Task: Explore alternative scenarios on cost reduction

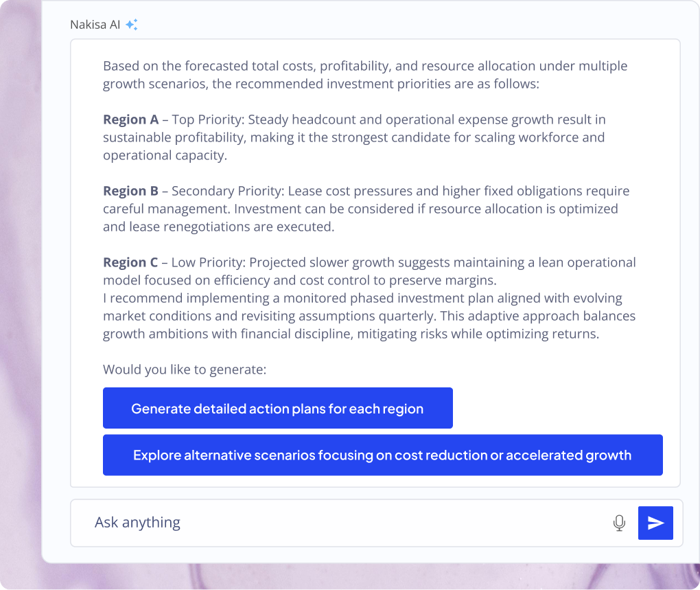Action: [x=382, y=455]
